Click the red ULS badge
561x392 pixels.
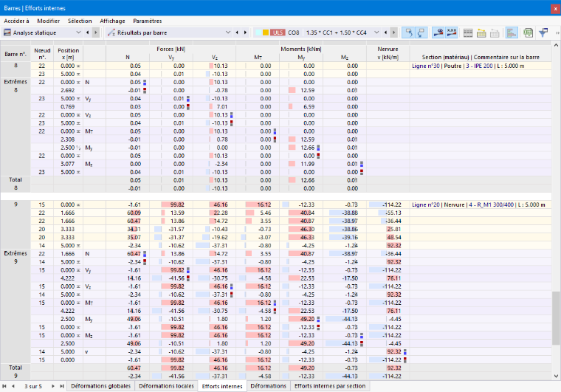tap(278, 32)
